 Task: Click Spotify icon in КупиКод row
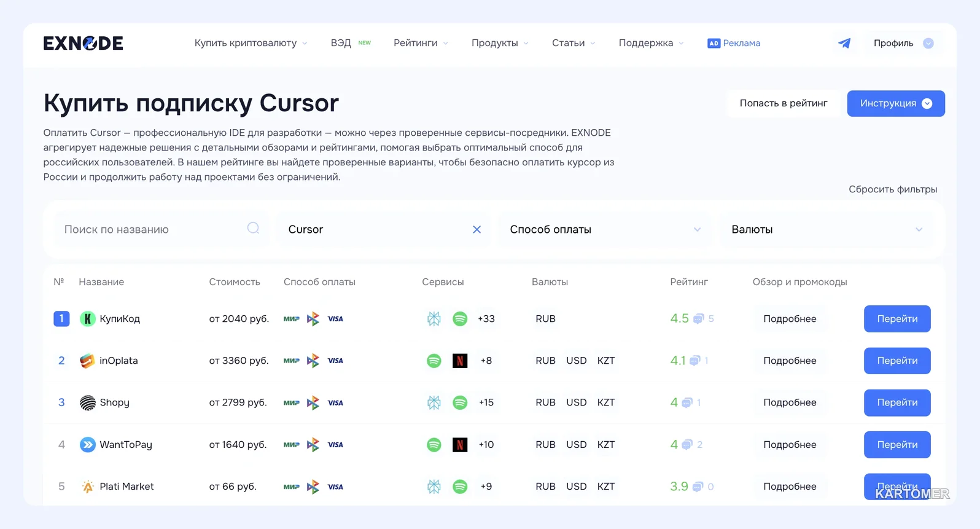[460, 318]
